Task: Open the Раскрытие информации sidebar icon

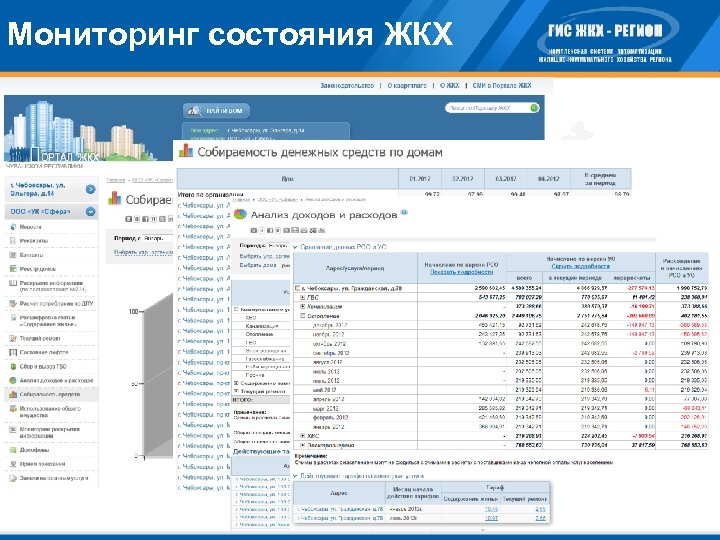Action: point(13,283)
